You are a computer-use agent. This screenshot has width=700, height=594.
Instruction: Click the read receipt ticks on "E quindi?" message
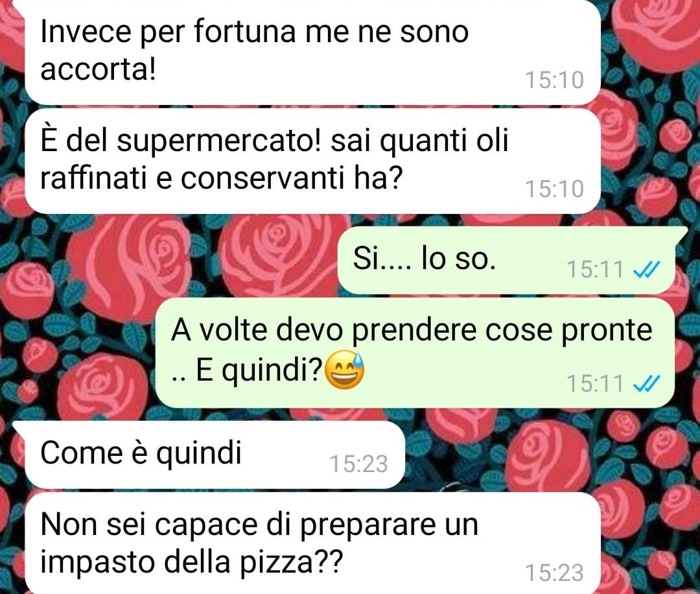pyautogui.click(x=646, y=384)
